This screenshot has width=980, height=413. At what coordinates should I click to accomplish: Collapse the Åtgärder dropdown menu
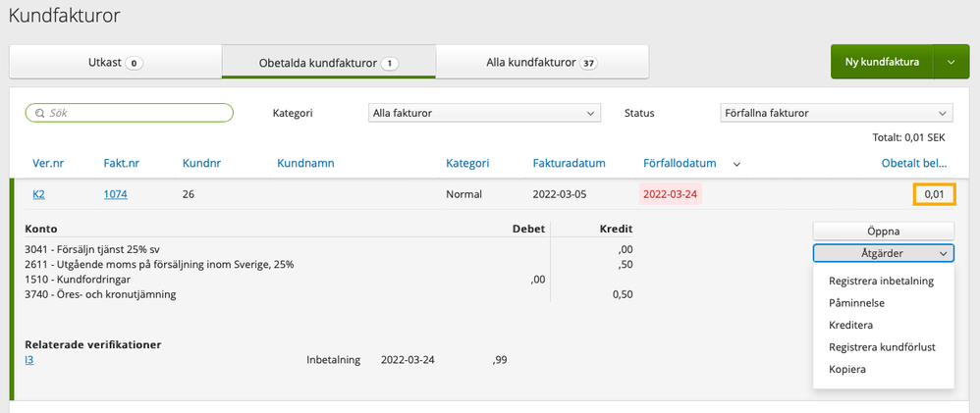point(884,253)
